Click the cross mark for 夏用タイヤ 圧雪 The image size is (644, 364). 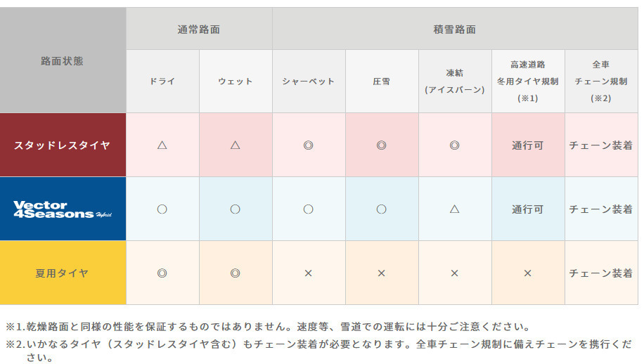pos(382,273)
